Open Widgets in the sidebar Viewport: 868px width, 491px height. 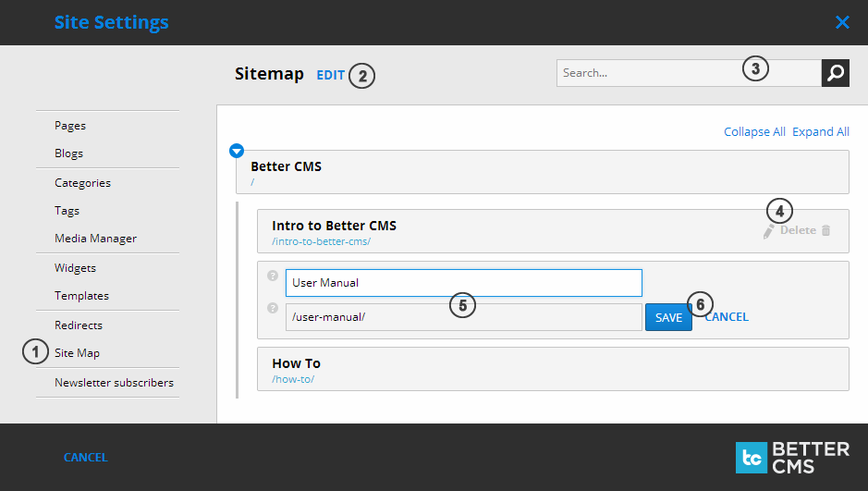coord(75,268)
